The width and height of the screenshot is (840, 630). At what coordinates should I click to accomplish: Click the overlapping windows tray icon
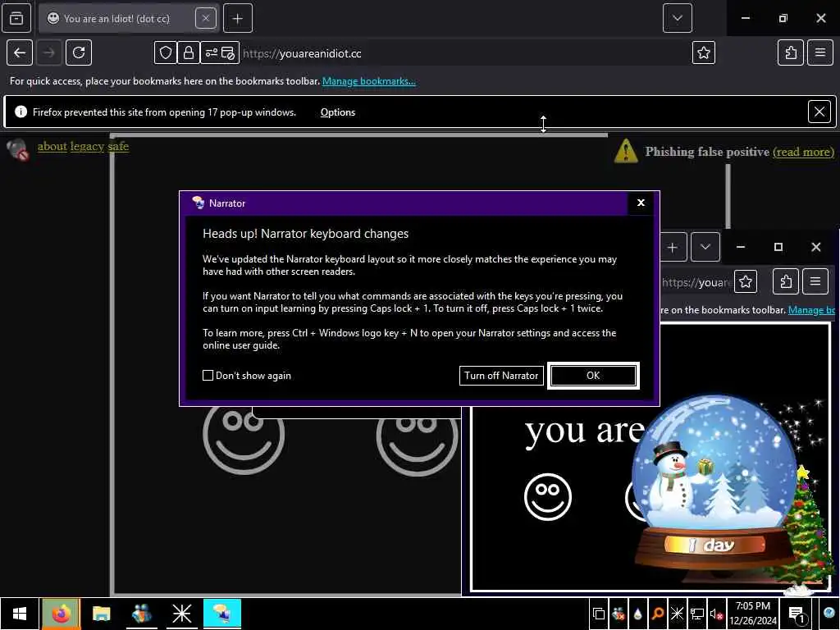(599, 614)
